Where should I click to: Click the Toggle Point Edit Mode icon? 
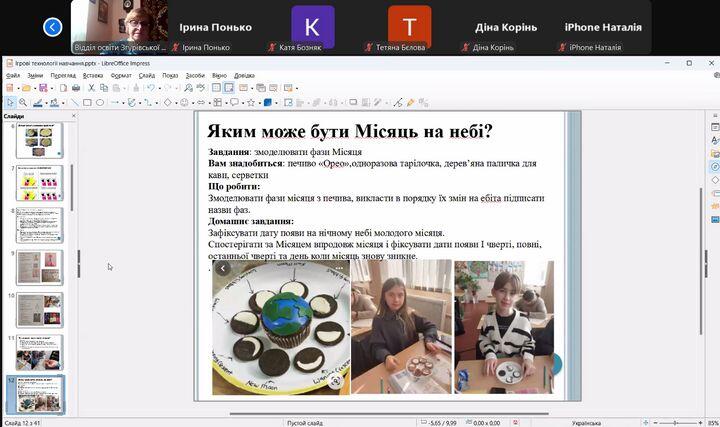[398, 102]
